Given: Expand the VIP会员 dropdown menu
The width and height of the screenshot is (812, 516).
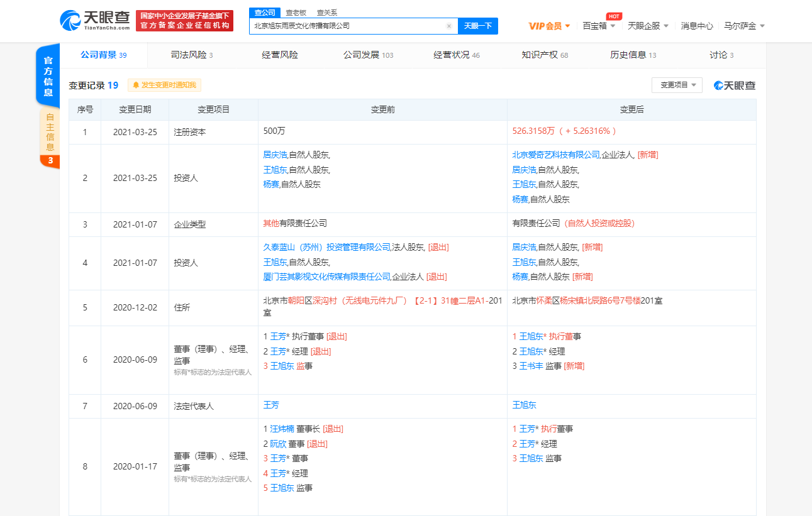Looking at the screenshot, I should (549, 26).
